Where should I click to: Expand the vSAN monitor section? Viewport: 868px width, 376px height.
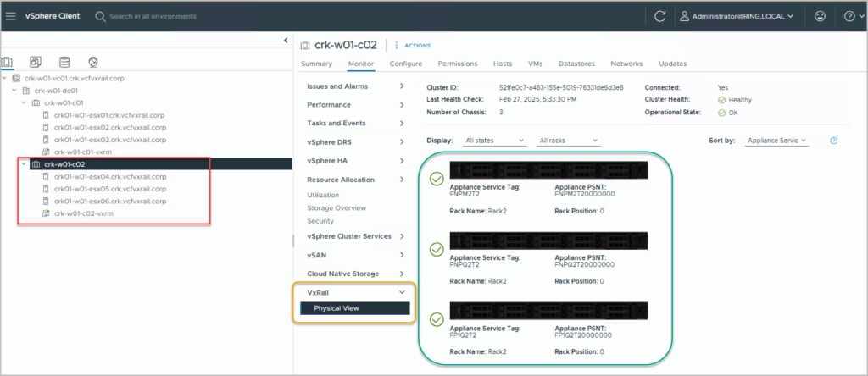pos(401,255)
